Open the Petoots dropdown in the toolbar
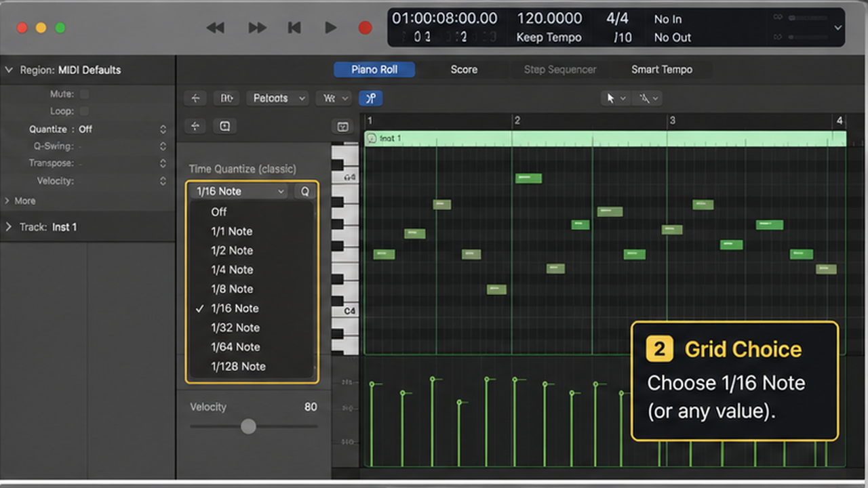Image resolution: width=868 pixels, height=488 pixels. [x=277, y=98]
